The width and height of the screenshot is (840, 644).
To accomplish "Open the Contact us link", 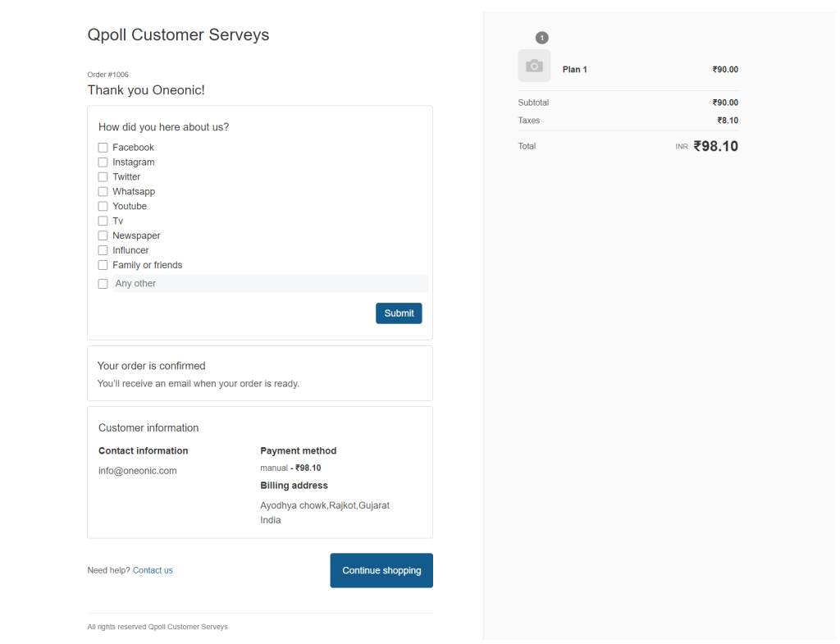I will pyautogui.click(x=153, y=570).
